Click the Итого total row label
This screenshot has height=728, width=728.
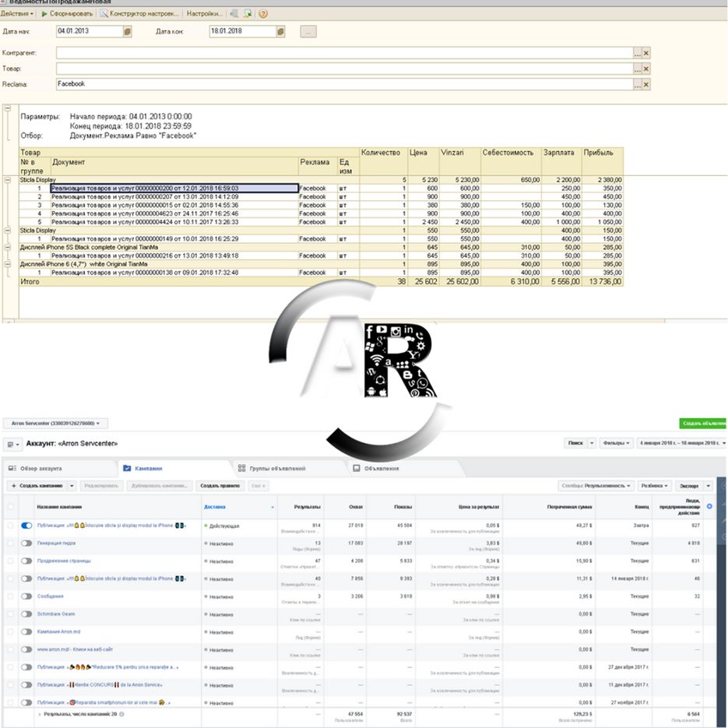tap(30, 282)
